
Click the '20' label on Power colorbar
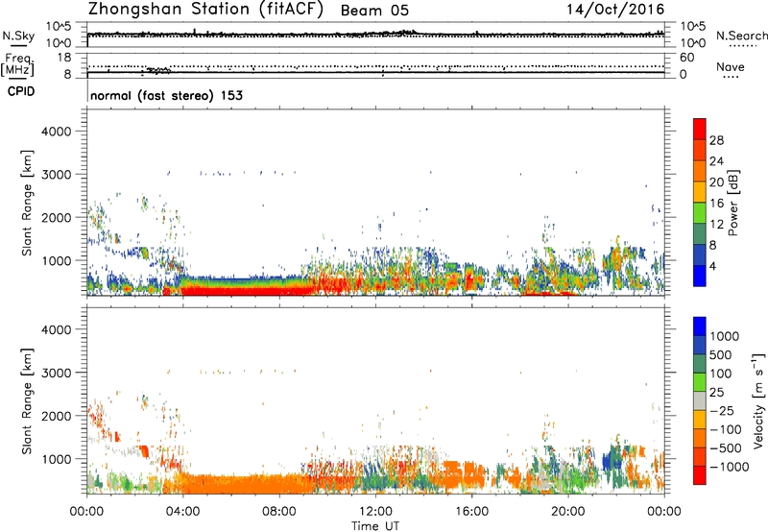(x=716, y=182)
